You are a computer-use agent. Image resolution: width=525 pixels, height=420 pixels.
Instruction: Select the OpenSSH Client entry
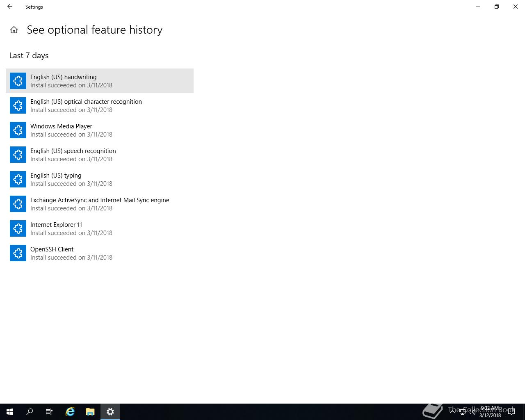click(x=100, y=253)
